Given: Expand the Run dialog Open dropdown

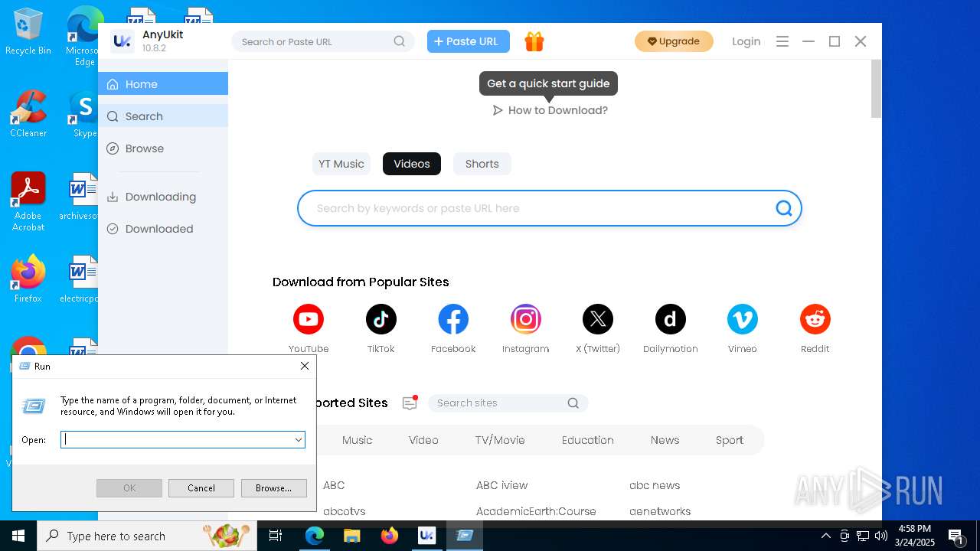Looking at the screenshot, I should pos(299,440).
